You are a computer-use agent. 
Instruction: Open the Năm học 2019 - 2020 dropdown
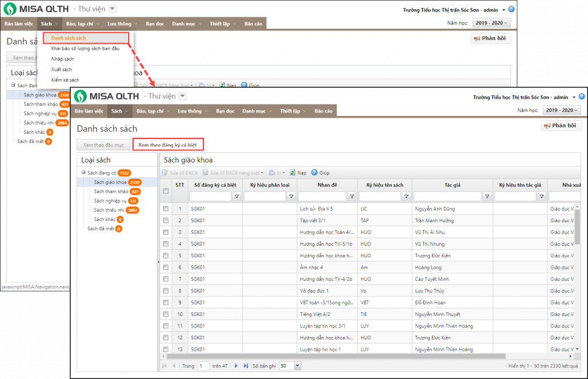click(x=561, y=110)
